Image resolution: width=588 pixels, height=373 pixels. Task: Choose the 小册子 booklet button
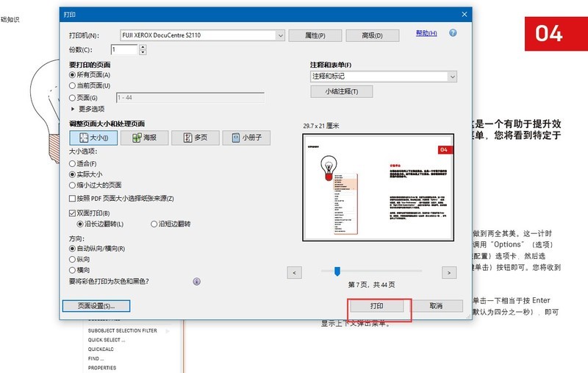coord(247,138)
